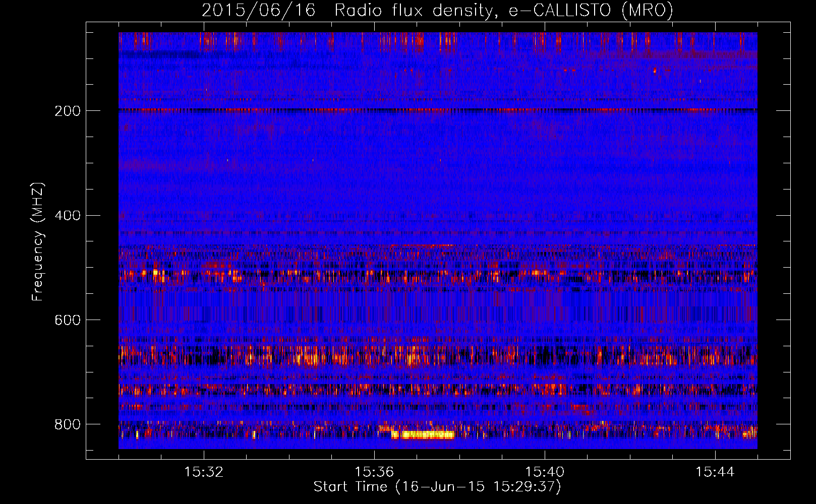This screenshot has width=816, height=504.
Task: Click the 15:40 time tick label
Action: [x=545, y=472]
